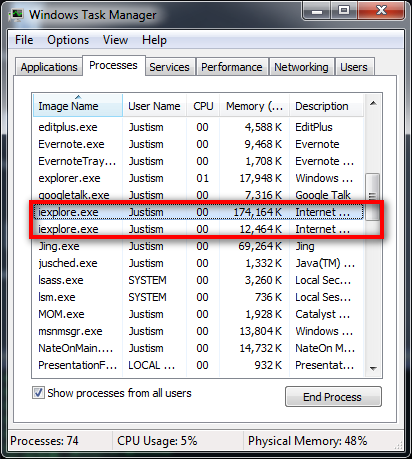The image size is (412, 459).
Task: Click the 01 CPU value for explorer.exe
Action: coord(202,178)
